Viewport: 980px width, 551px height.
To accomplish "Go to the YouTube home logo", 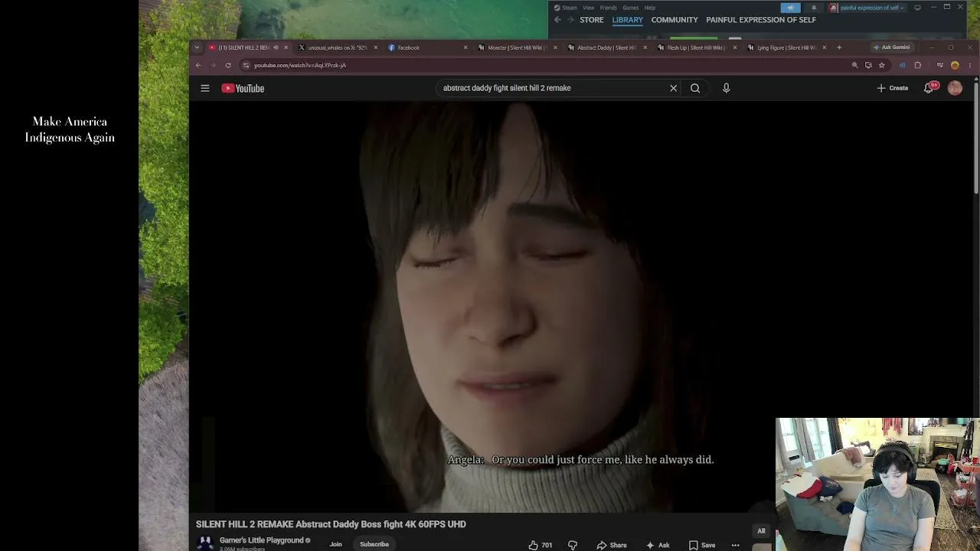I will pos(243,88).
